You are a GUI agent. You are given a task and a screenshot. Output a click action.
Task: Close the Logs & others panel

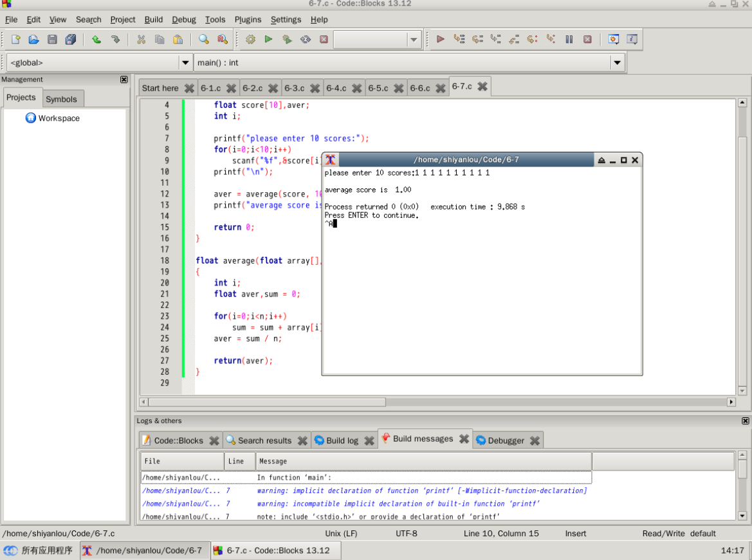(x=745, y=420)
